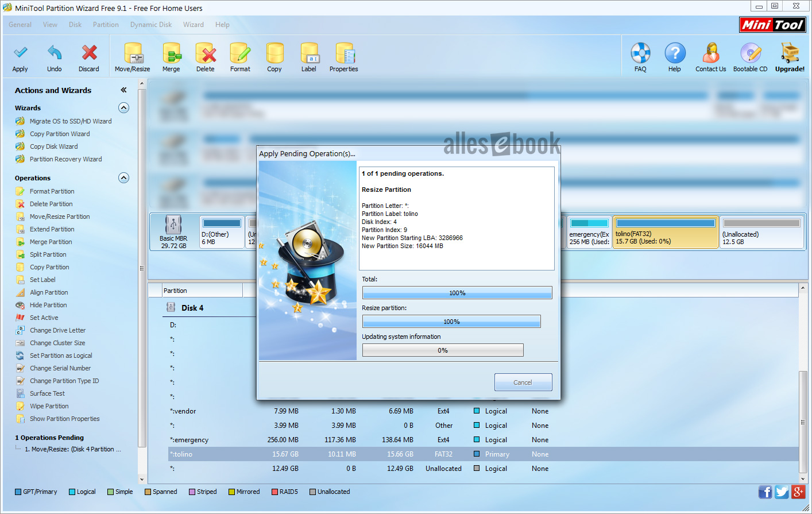812x514 pixels.
Task: Open Copy Disk Wizard link
Action: pos(54,146)
